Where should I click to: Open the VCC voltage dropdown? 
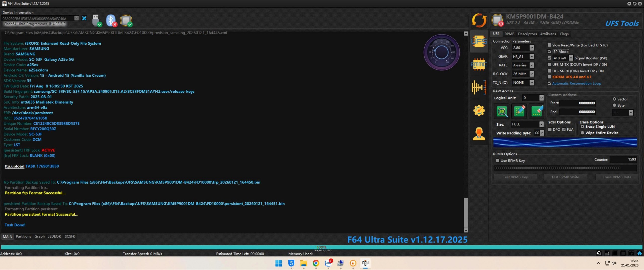tap(532, 48)
